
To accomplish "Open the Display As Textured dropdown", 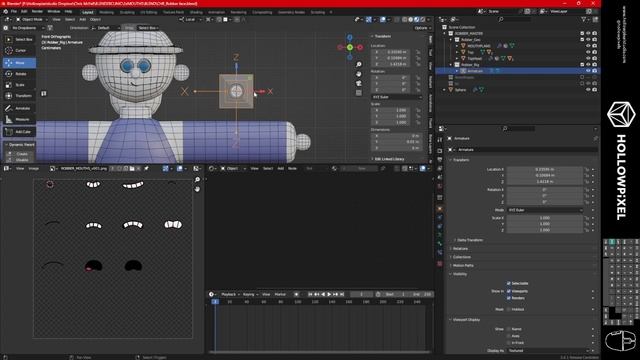I will 548,351.
